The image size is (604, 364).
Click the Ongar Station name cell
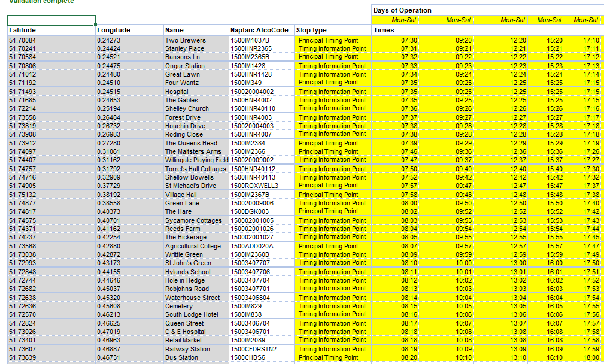click(195, 66)
